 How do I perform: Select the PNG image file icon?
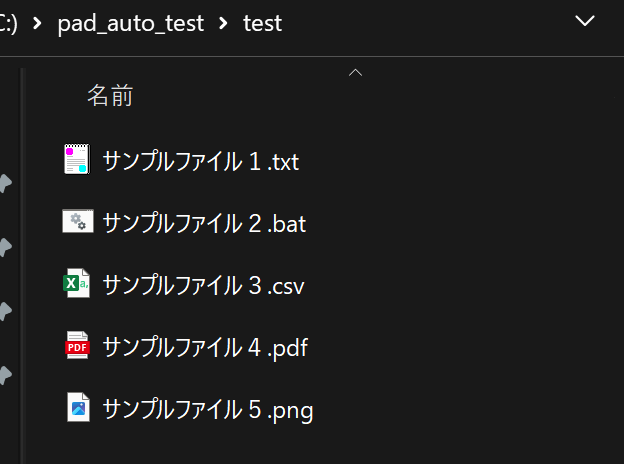click(x=78, y=407)
